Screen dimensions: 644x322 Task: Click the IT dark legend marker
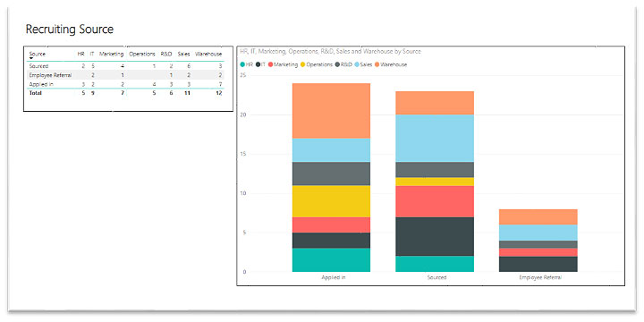point(258,64)
